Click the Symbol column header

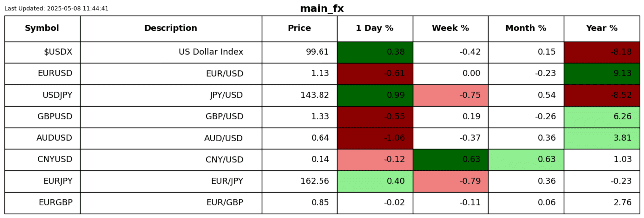(42, 28)
